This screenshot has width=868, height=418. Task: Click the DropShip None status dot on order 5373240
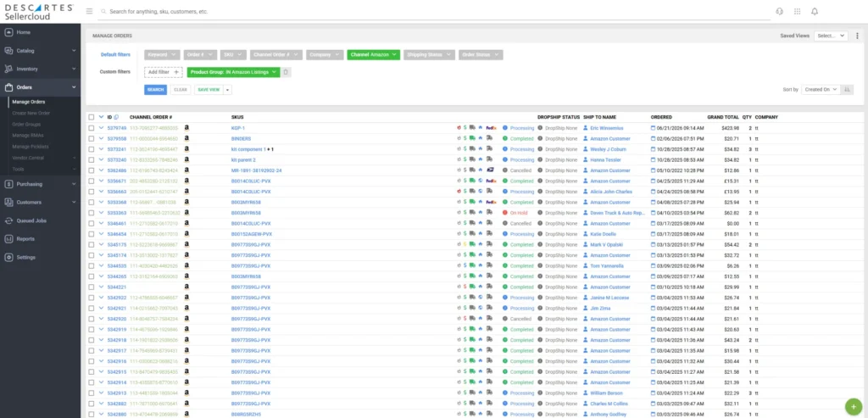[x=540, y=159]
